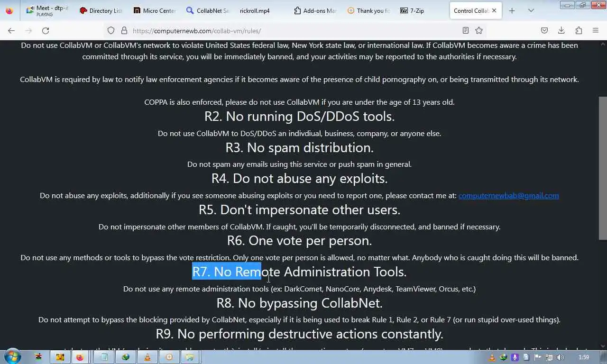607x364 pixels.
Task: Open a new tab with plus button
Action: point(512,10)
